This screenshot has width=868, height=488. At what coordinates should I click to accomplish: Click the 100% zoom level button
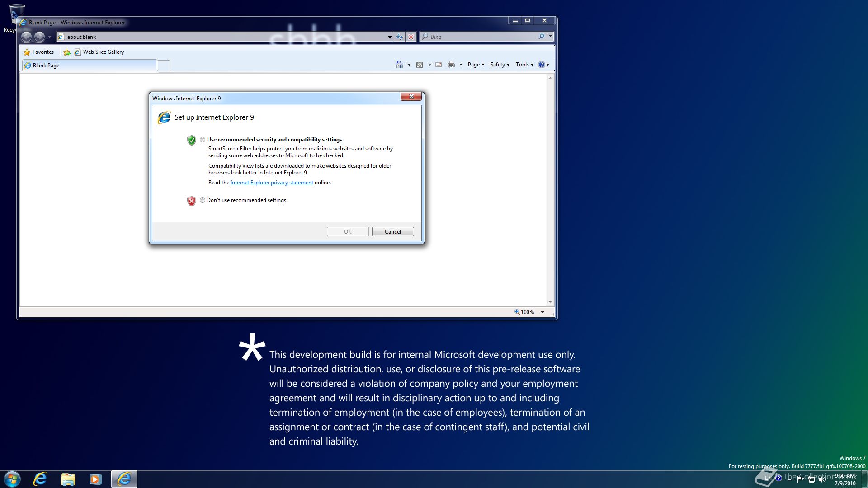click(524, 312)
